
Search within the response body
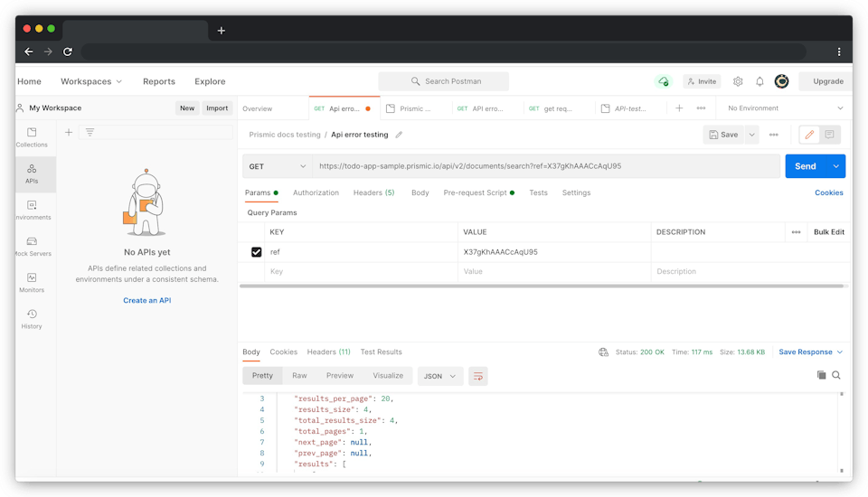836,375
